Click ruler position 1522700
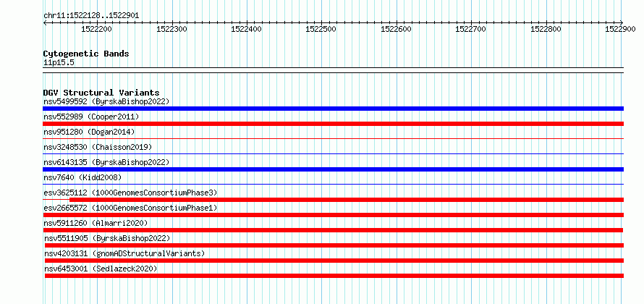Image resolution: width=644 pixels, height=304 pixels. click(x=471, y=29)
